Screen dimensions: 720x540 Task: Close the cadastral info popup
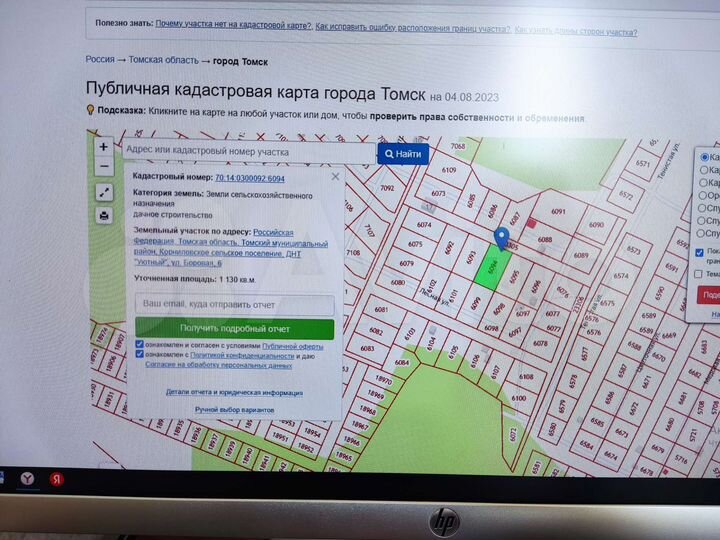pyautogui.click(x=336, y=177)
